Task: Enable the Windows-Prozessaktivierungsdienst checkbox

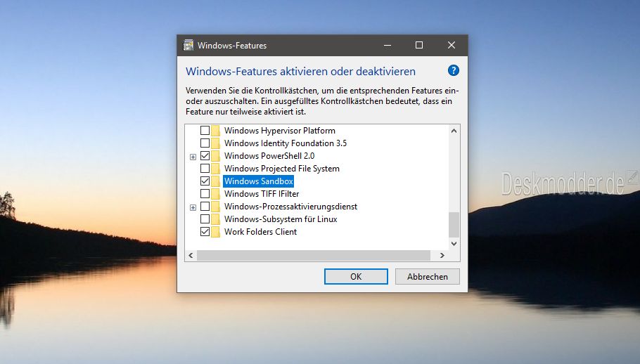Action: point(205,207)
